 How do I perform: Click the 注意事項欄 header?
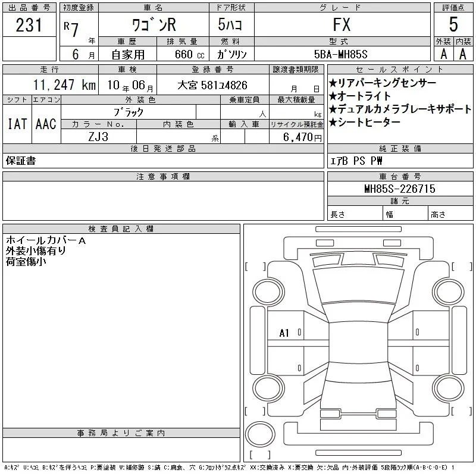point(163,176)
